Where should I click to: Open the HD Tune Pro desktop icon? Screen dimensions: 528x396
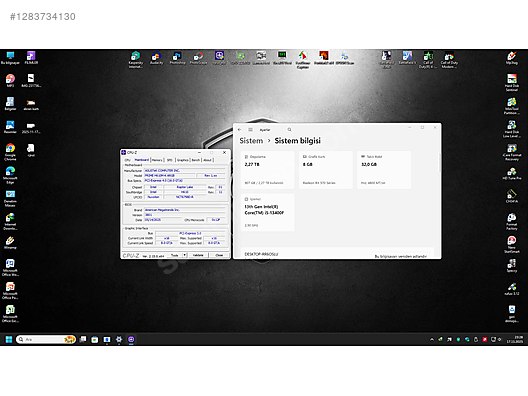[512, 173]
